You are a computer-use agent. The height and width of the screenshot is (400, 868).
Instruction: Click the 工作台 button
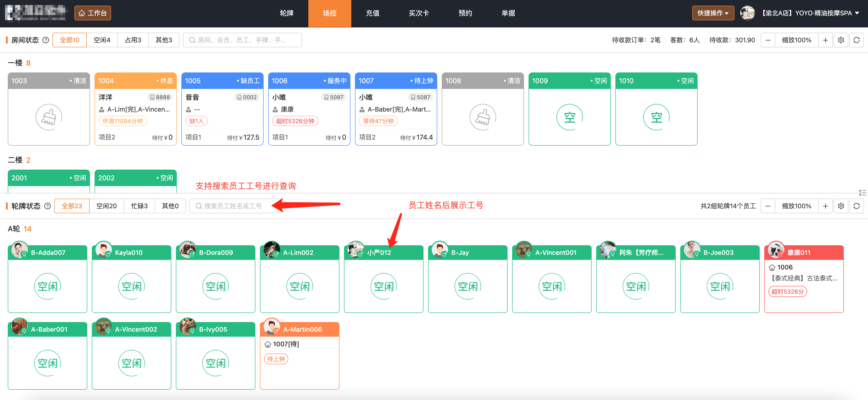[x=93, y=13]
